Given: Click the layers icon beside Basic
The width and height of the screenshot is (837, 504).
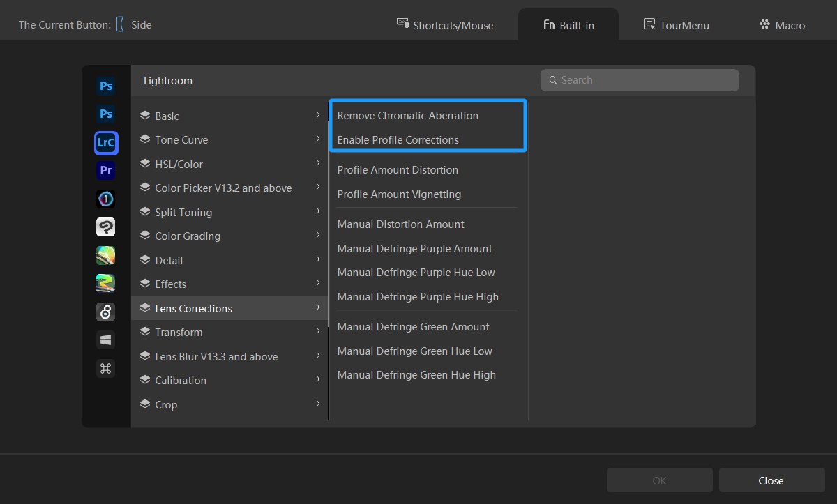Looking at the screenshot, I should [145, 116].
